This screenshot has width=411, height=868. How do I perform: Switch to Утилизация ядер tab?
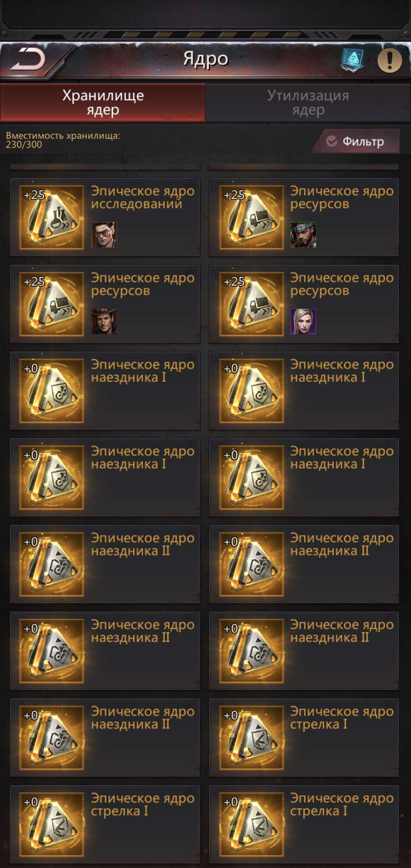(308, 102)
